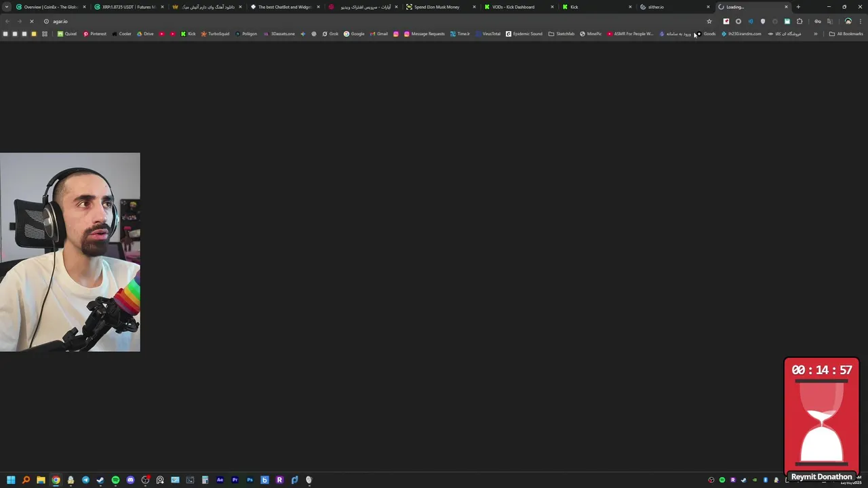
Task: Switch to the XRP USDT Futures tab
Action: [x=128, y=7]
